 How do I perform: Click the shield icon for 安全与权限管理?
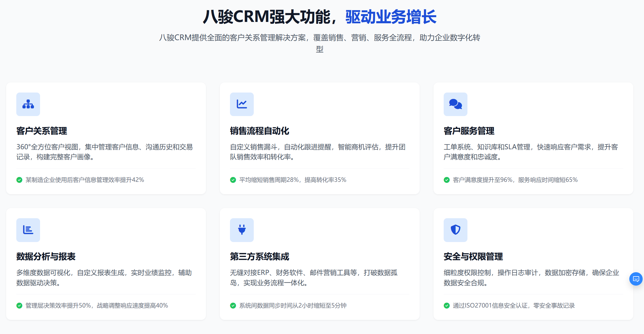[x=455, y=230]
